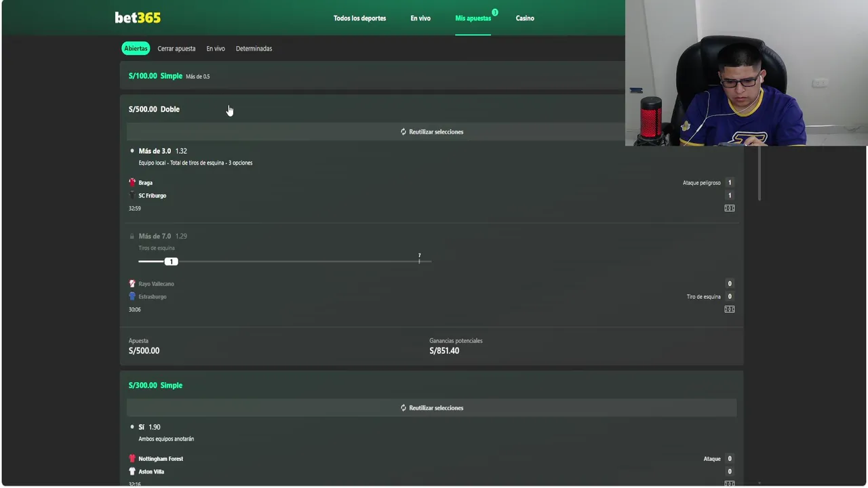
Task: Click the page vertical scrollbar
Action: click(x=759, y=173)
